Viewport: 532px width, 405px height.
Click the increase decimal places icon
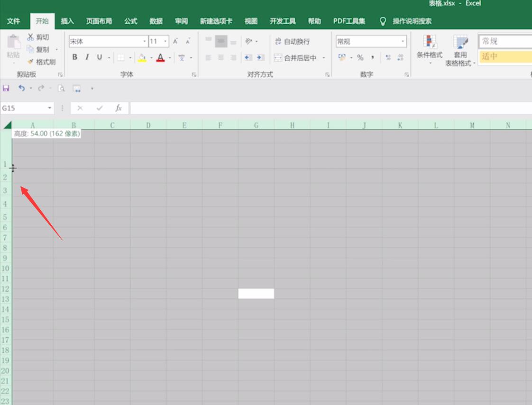click(x=388, y=58)
